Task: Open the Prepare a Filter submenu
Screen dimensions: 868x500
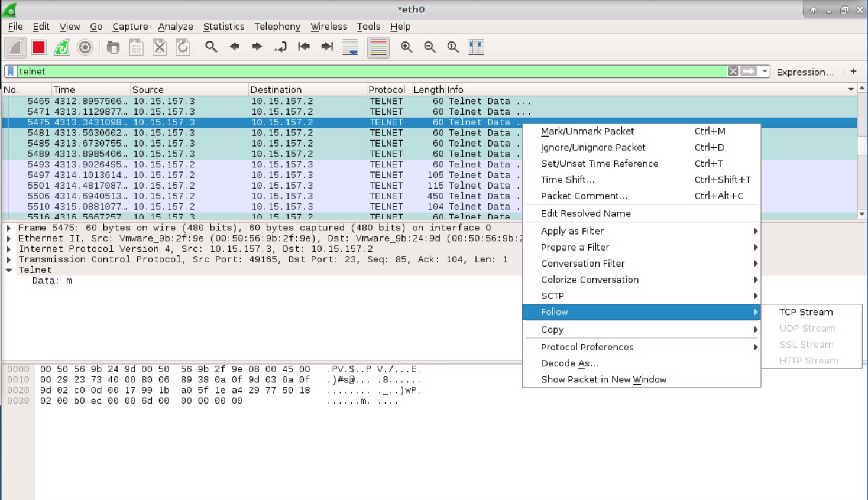Action: pos(642,247)
